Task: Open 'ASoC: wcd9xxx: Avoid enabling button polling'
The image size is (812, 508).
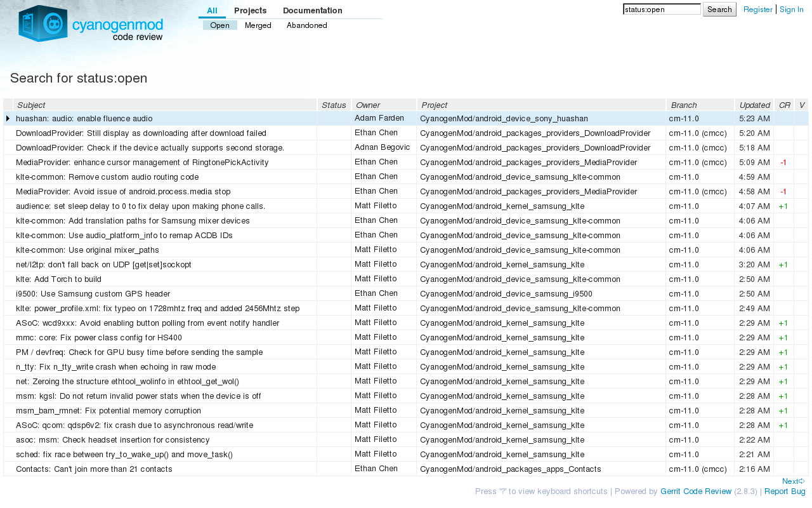Action: pyautogui.click(x=148, y=323)
